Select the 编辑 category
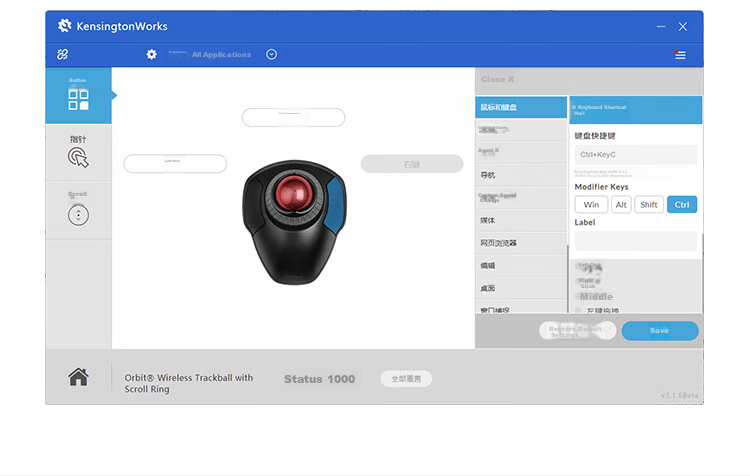Image resolution: width=750 pixels, height=476 pixels. (x=521, y=266)
